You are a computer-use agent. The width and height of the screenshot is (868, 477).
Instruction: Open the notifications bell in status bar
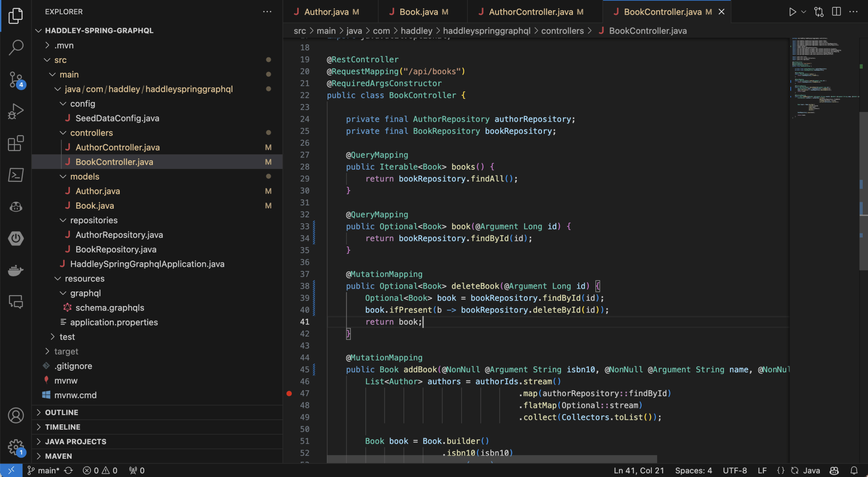point(854,471)
